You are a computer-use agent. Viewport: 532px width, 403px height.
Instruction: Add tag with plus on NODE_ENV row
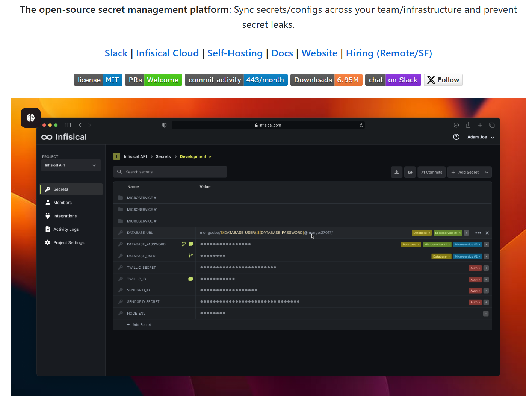pyautogui.click(x=486, y=314)
